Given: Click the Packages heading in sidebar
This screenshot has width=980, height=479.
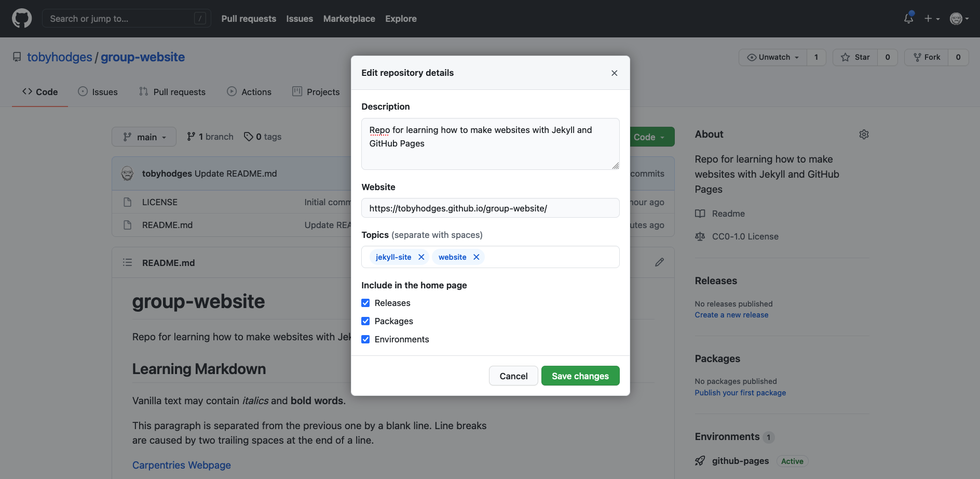Looking at the screenshot, I should (717, 358).
